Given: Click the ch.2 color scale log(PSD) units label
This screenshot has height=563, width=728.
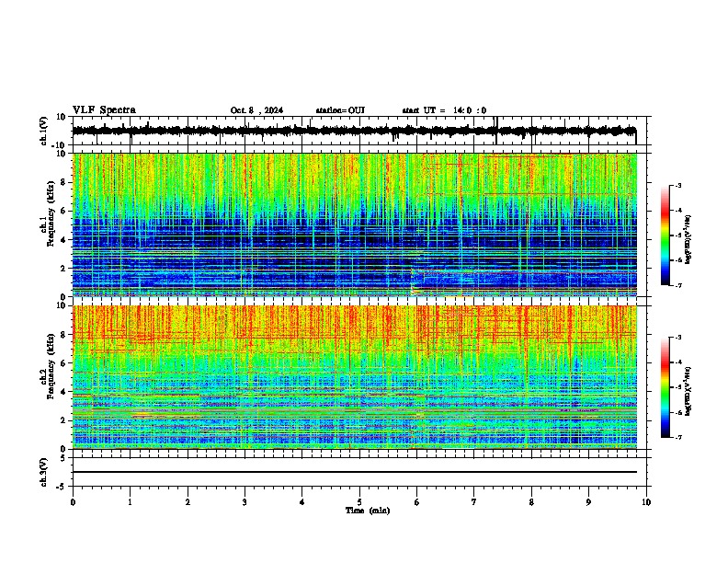Looking at the screenshot, I should tap(688, 391).
